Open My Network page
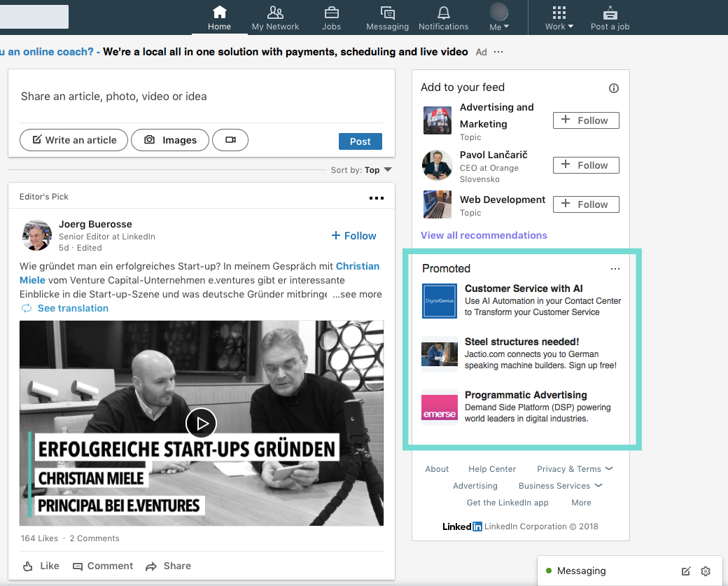Viewport: 728px width, 586px height. click(275, 18)
